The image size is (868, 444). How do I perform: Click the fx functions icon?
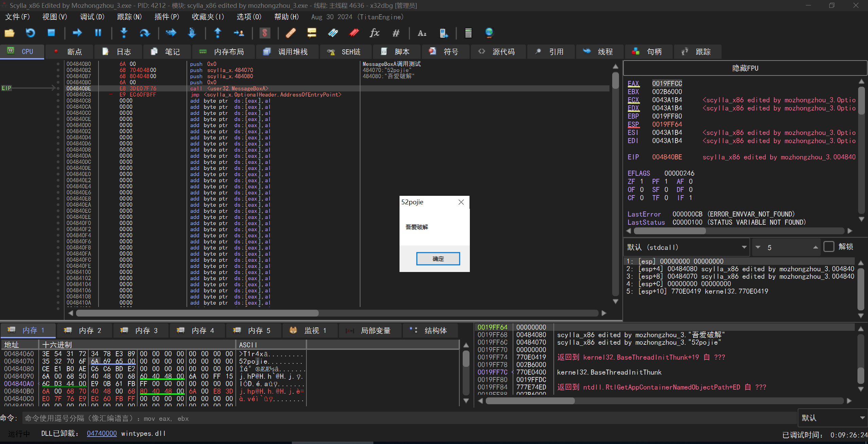click(374, 33)
